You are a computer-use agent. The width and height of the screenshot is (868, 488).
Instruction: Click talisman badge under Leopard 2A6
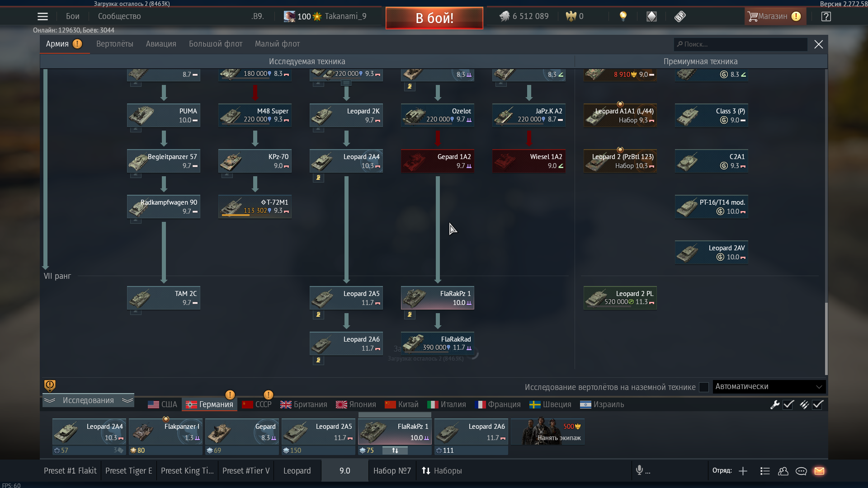318,361
